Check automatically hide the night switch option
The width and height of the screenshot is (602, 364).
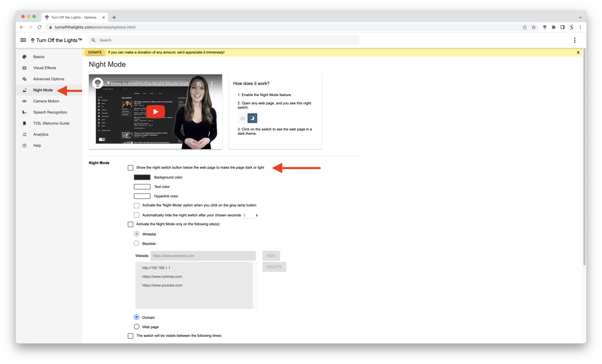tap(136, 215)
